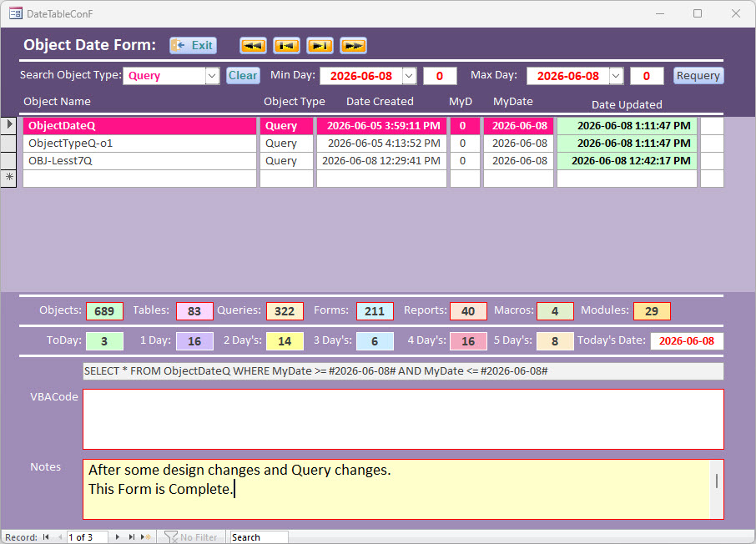This screenshot has width=756, height=544.
Task: Click inside the VBACode text box
Action: (x=404, y=419)
